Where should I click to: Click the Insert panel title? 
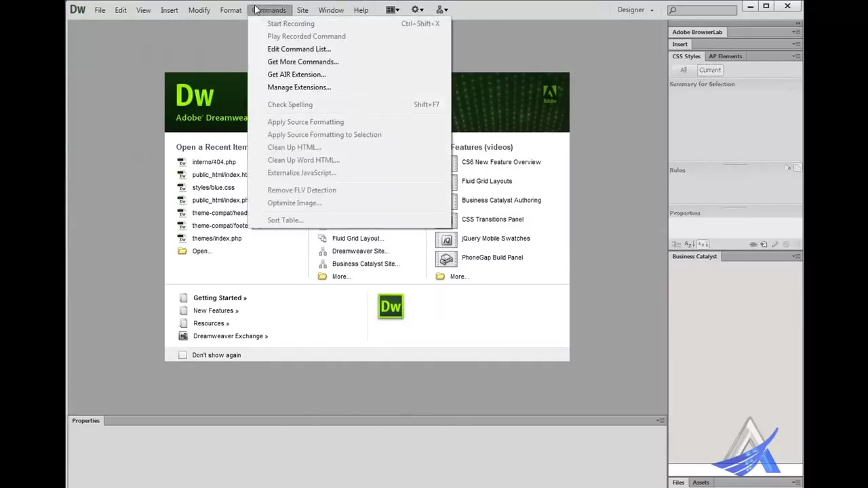679,44
